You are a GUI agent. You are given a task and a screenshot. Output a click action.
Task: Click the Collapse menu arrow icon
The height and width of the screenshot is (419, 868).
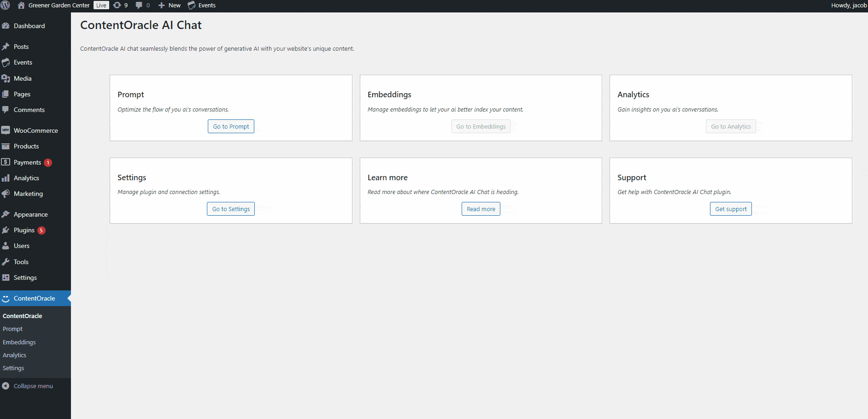[6, 386]
